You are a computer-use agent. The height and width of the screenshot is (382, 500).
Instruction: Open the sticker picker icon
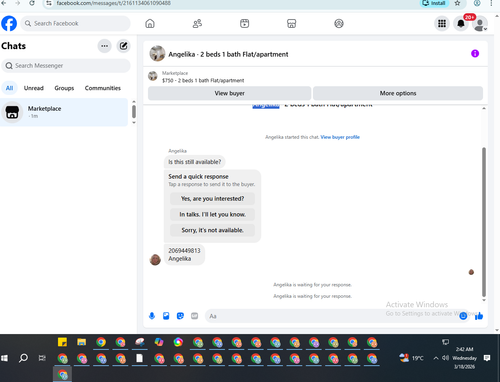(x=180, y=316)
